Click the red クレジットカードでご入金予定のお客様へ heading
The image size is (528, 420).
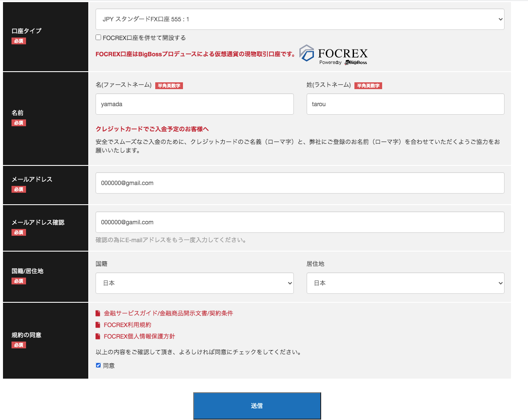pyautogui.click(x=152, y=129)
